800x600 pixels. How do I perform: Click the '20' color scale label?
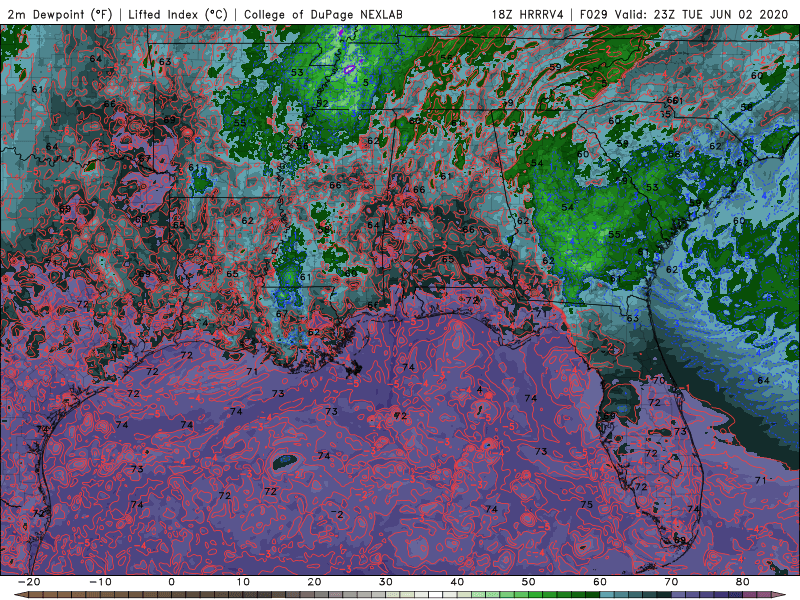click(x=314, y=582)
